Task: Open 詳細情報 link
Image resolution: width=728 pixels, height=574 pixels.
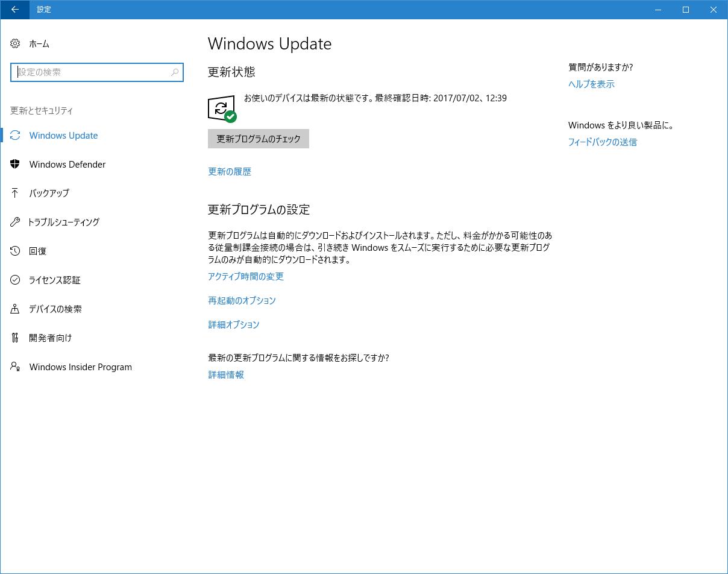Action: (226, 375)
